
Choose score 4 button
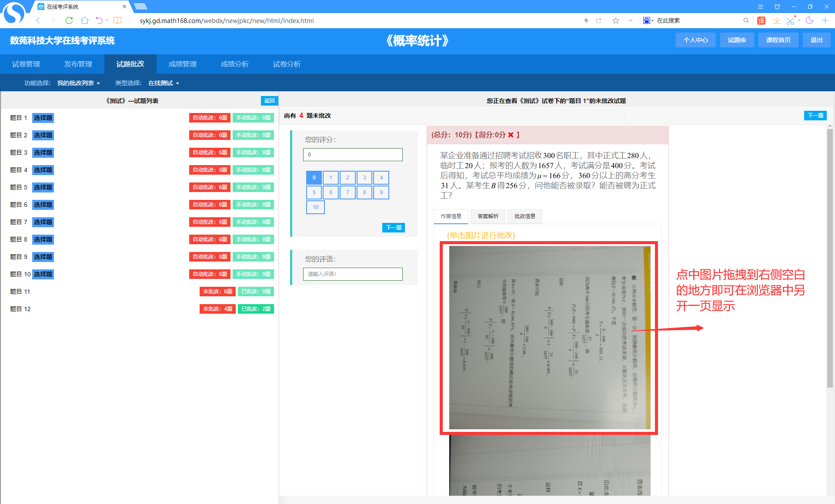tap(381, 178)
